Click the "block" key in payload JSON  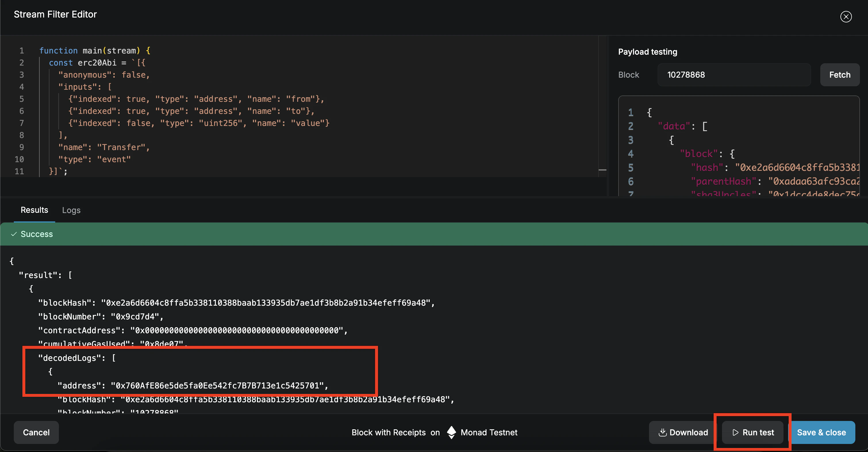(699, 154)
